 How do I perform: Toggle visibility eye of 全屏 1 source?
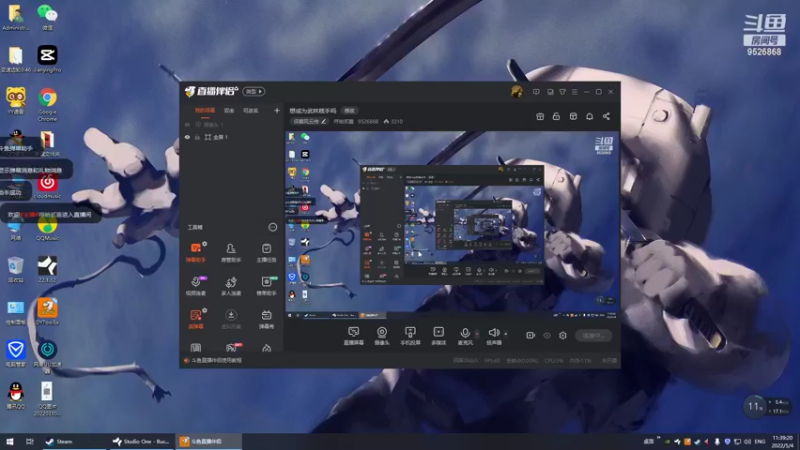click(187, 137)
